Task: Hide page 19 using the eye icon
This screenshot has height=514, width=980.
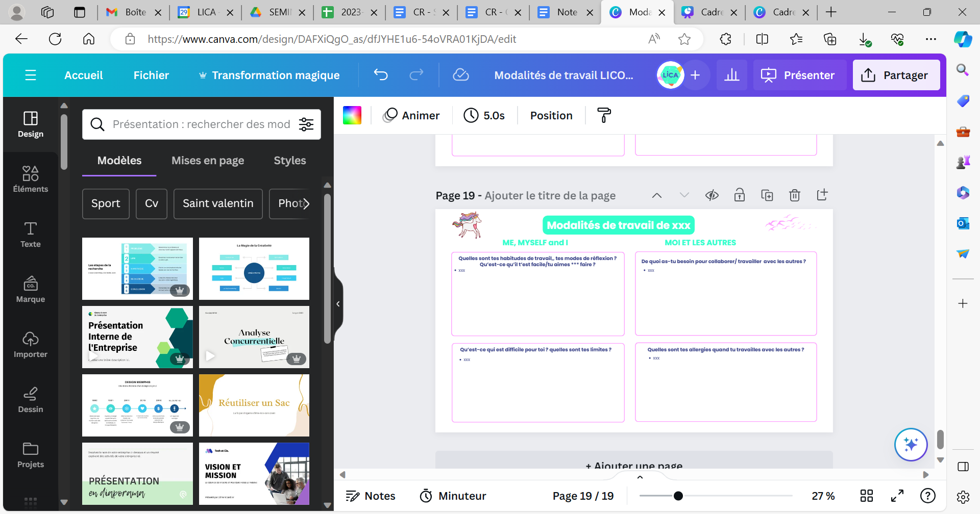Action: pos(712,195)
